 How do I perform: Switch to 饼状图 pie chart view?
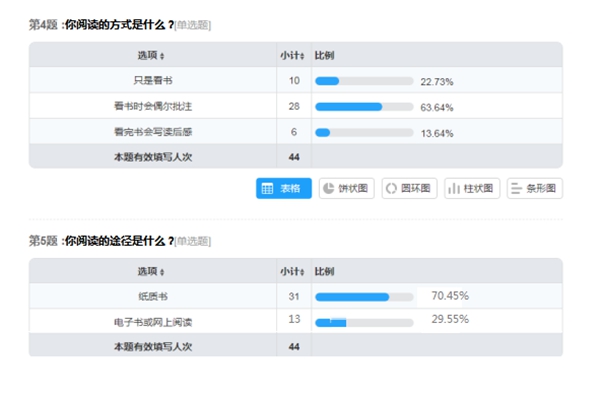click(346, 188)
